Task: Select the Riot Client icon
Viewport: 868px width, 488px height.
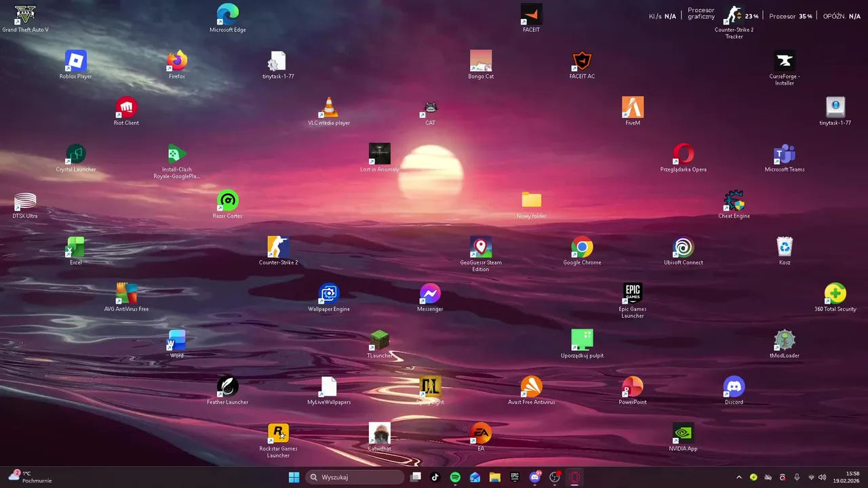Action: (x=126, y=111)
